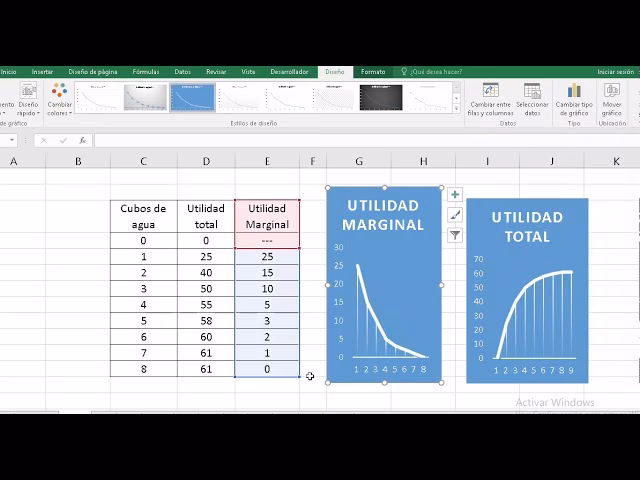Select the highlighted blue chart style thumbnail
Screen dimensions: 640x480
pyautogui.click(x=192, y=97)
